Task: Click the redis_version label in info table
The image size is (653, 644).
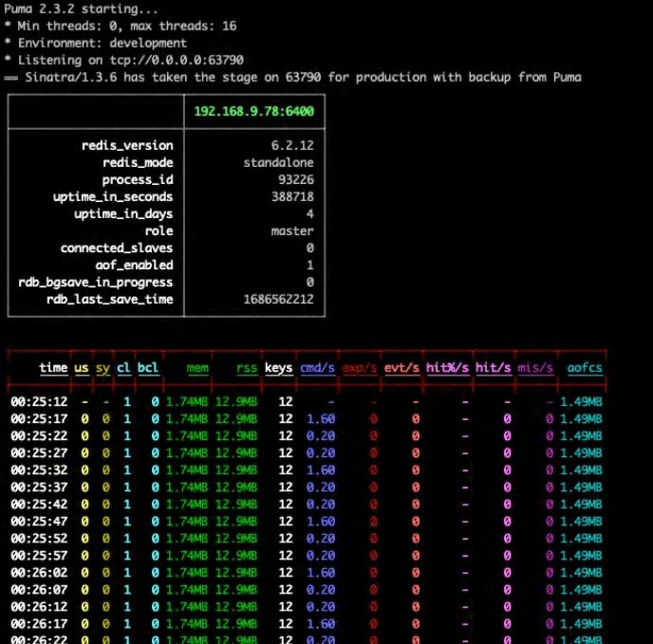Action: tap(130, 145)
